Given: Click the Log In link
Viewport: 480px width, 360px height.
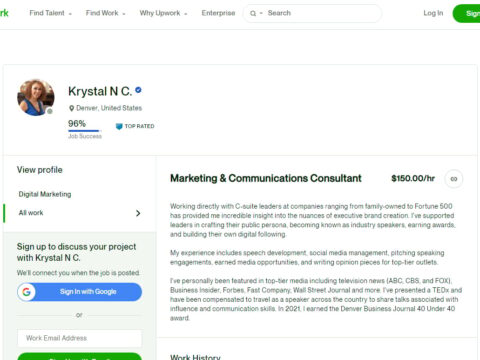Looking at the screenshot, I should 433,13.
